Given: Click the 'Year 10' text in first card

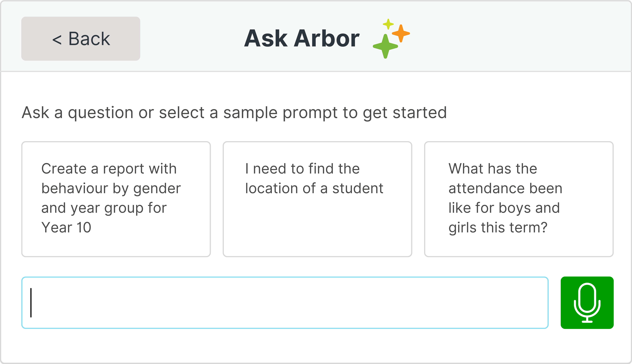Looking at the screenshot, I should 66,228.
